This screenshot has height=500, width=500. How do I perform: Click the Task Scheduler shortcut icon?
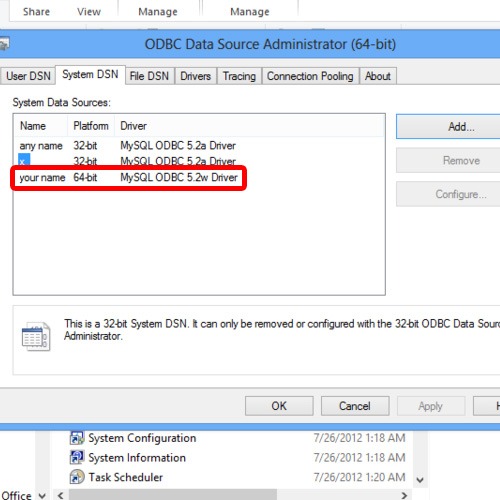[x=77, y=477]
